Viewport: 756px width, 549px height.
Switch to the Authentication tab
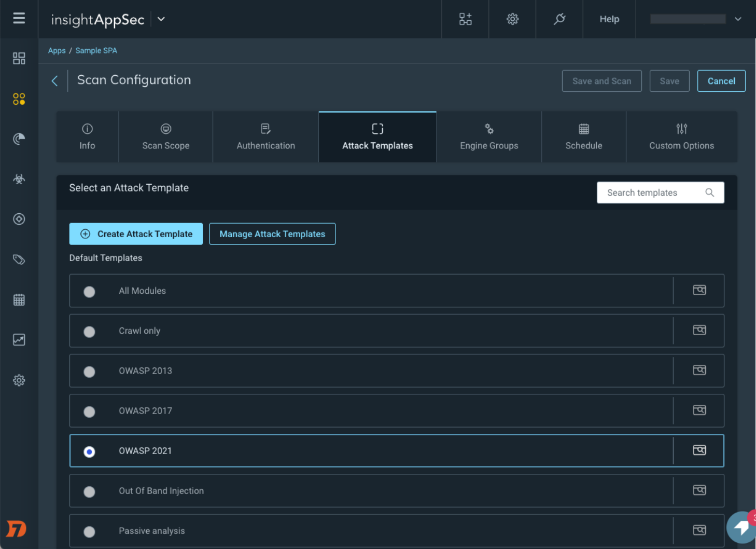click(x=266, y=137)
